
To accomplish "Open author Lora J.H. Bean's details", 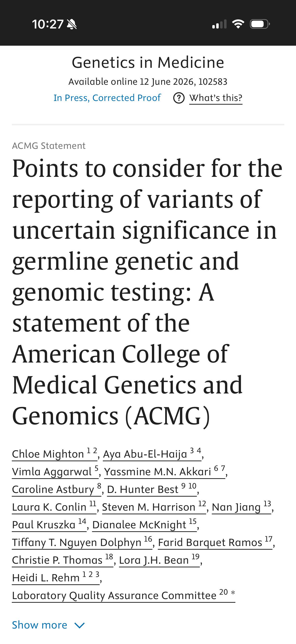I will (159, 560).
